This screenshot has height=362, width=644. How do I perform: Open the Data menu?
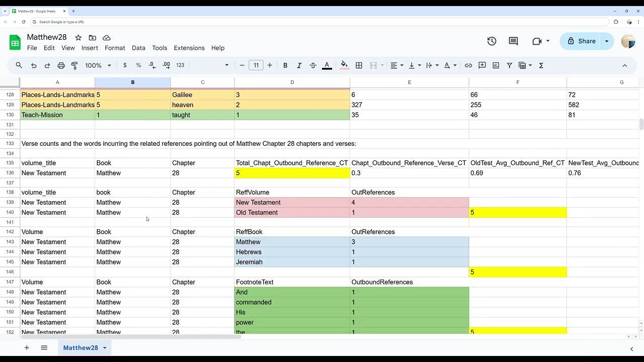(x=138, y=48)
